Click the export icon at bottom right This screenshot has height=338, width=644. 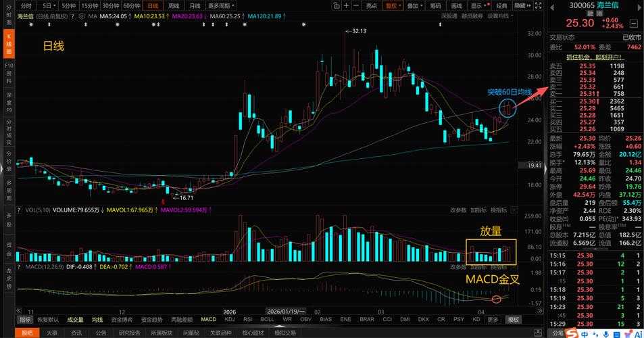pos(538,333)
